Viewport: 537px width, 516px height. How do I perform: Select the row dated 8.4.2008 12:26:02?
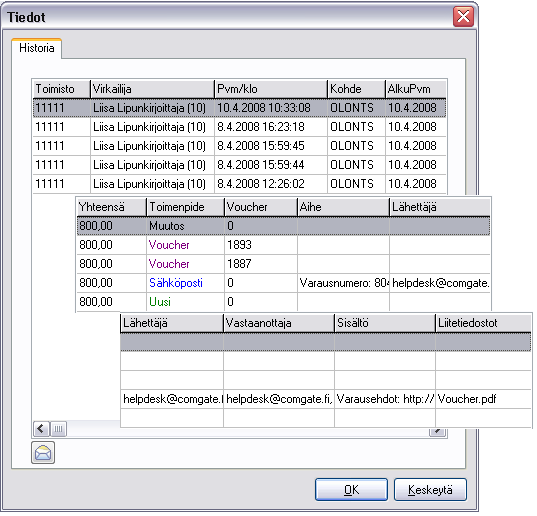[x=239, y=184]
